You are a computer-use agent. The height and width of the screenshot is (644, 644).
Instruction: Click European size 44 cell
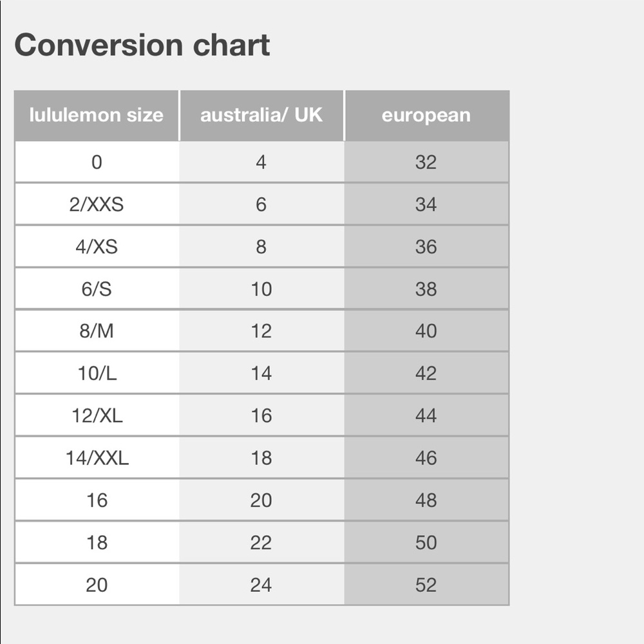tap(426, 416)
